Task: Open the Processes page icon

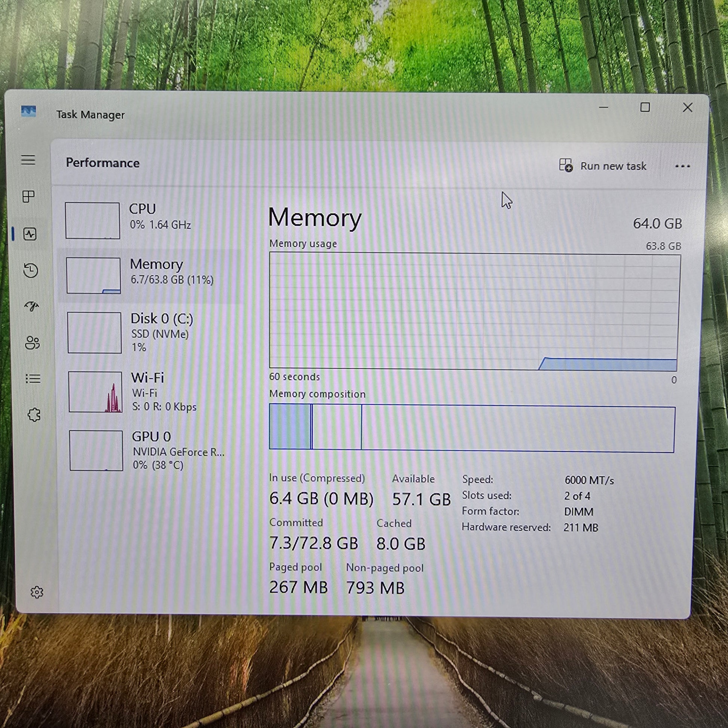Action: 29,196
